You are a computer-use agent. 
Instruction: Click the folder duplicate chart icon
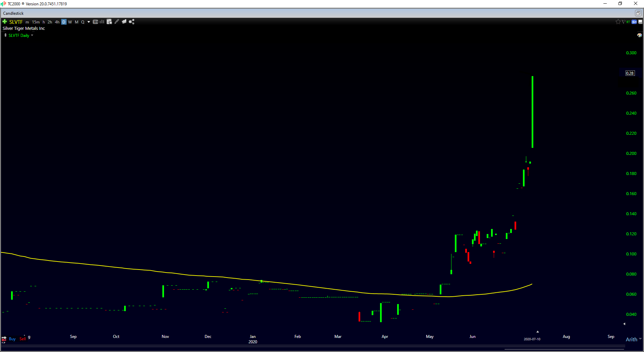(x=124, y=21)
